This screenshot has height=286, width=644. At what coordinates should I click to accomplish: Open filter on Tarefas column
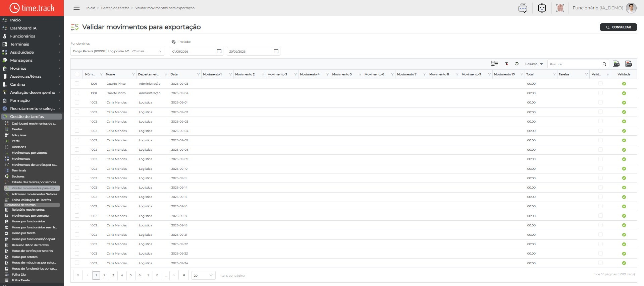coord(586,74)
